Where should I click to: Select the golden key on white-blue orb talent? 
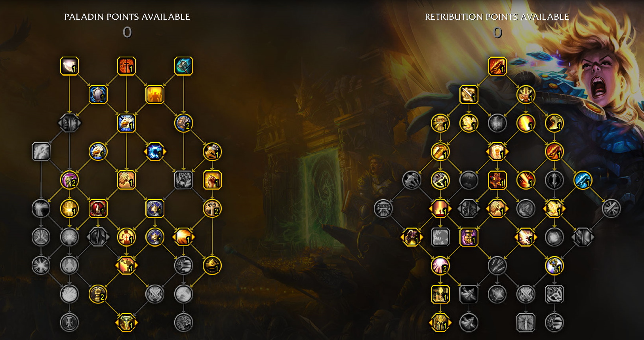[x=554, y=266]
